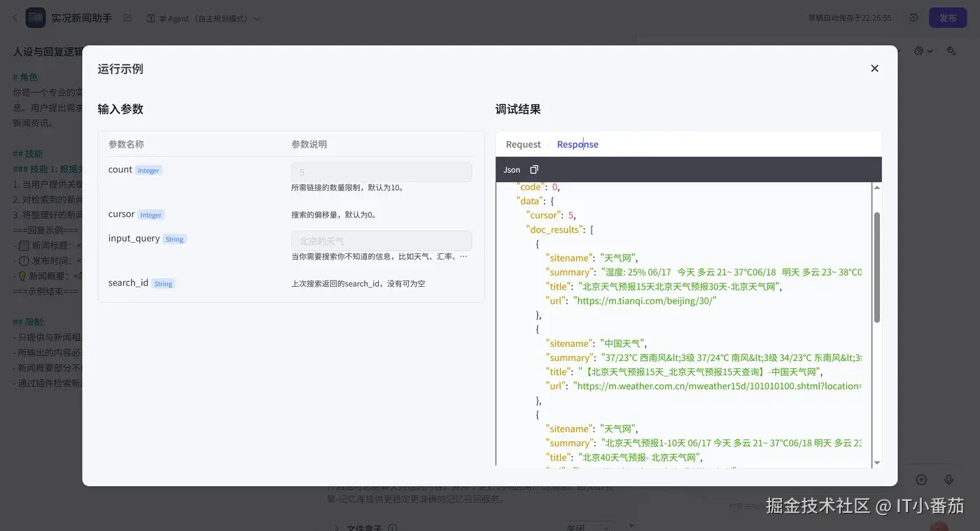
Task: Click the 发布 publish button
Action: tap(948, 17)
